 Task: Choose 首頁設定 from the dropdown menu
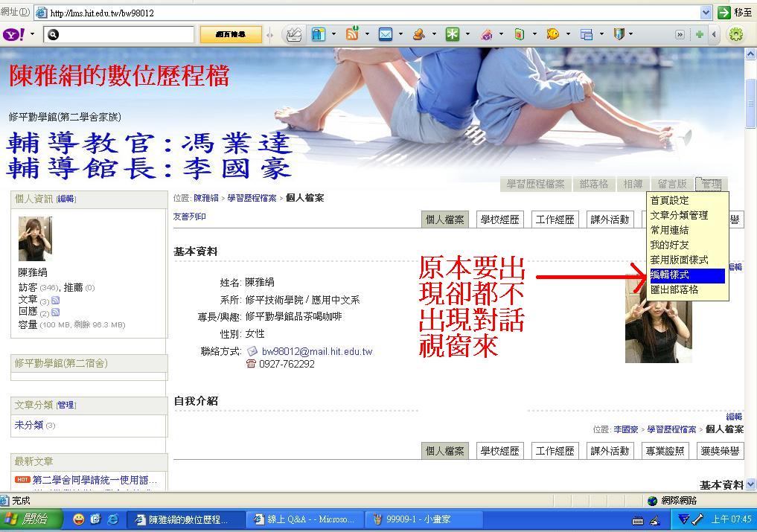(670, 200)
